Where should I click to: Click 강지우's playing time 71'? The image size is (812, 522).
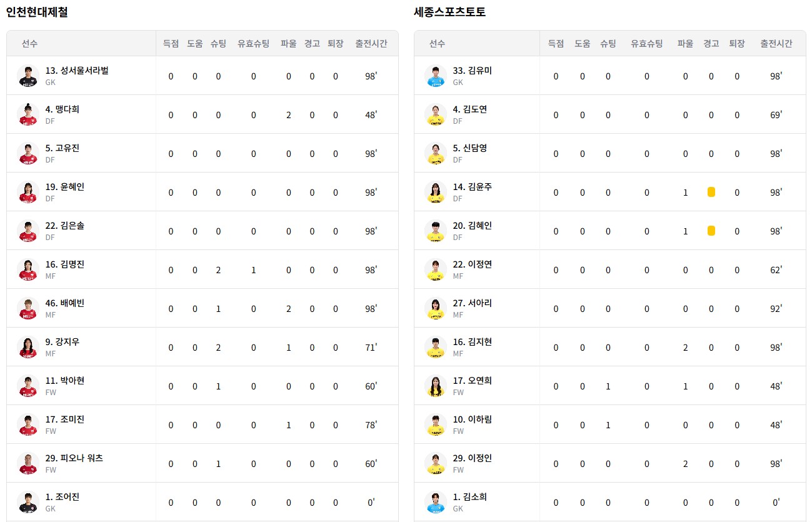click(371, 348)
